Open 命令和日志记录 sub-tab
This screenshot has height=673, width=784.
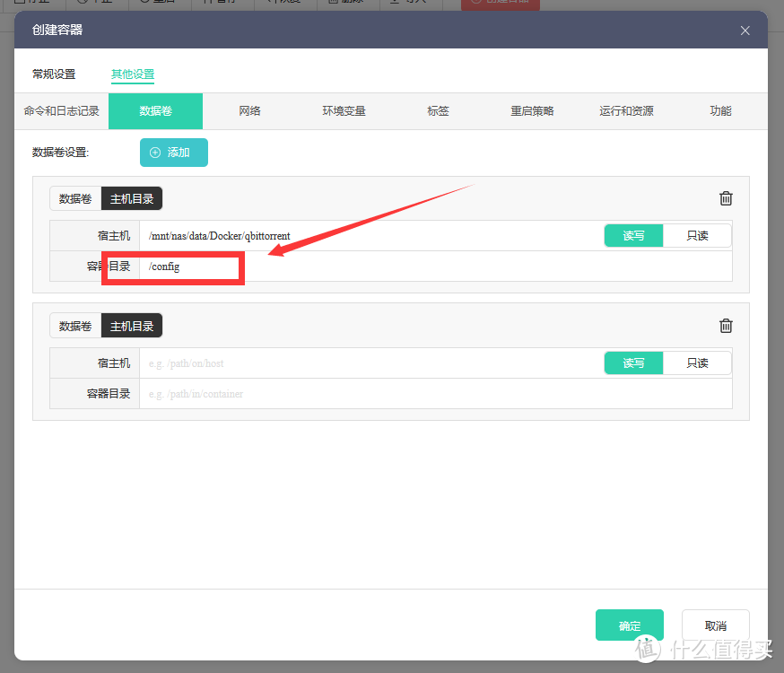pos(62,111)
